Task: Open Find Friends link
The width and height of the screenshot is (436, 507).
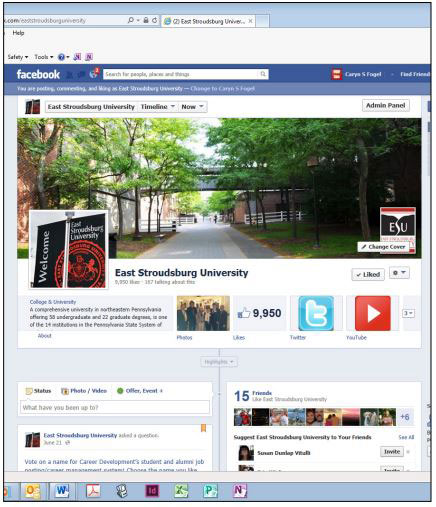Action: coord(415,74)
